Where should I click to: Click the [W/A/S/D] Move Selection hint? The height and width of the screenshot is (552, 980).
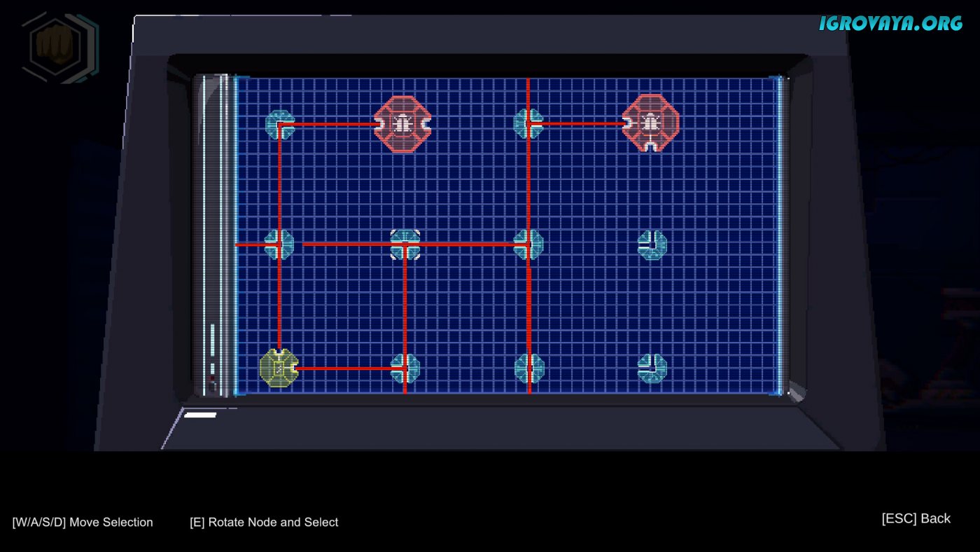(83, 522)
